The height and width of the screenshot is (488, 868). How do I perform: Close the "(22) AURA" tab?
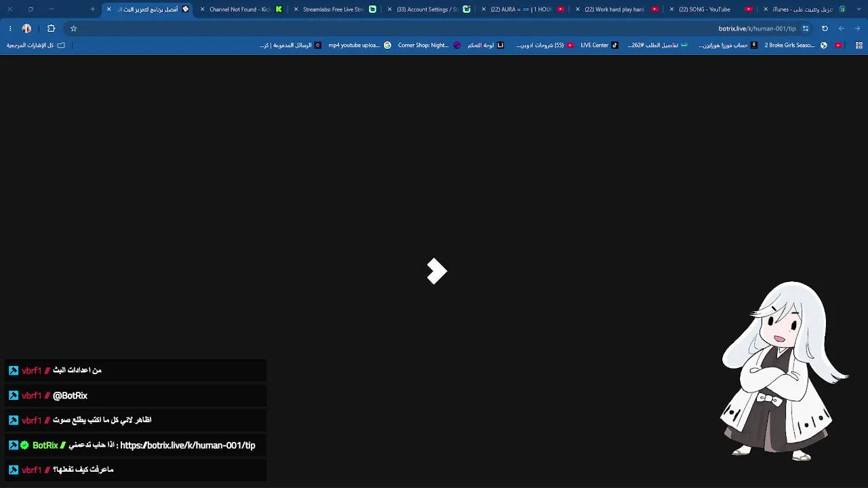pos(485,9)
